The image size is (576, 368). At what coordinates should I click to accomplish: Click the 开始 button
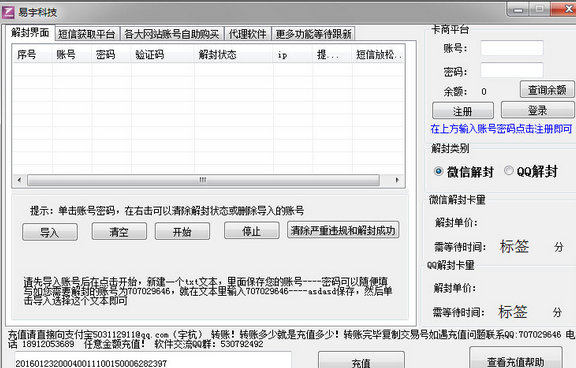click(182, 231)
